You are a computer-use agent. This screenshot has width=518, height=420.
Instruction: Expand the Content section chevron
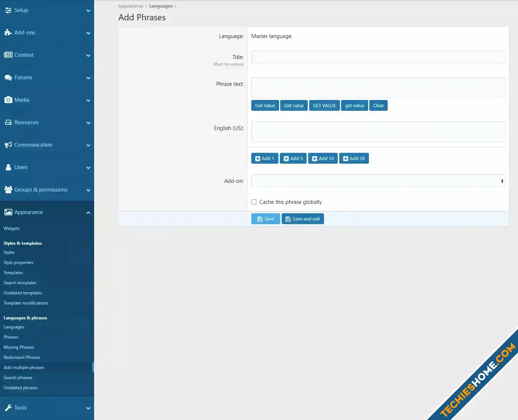88,56
